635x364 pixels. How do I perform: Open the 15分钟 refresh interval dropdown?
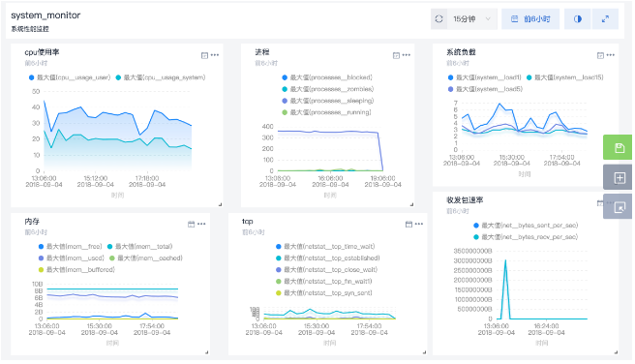tap(472, 19)
